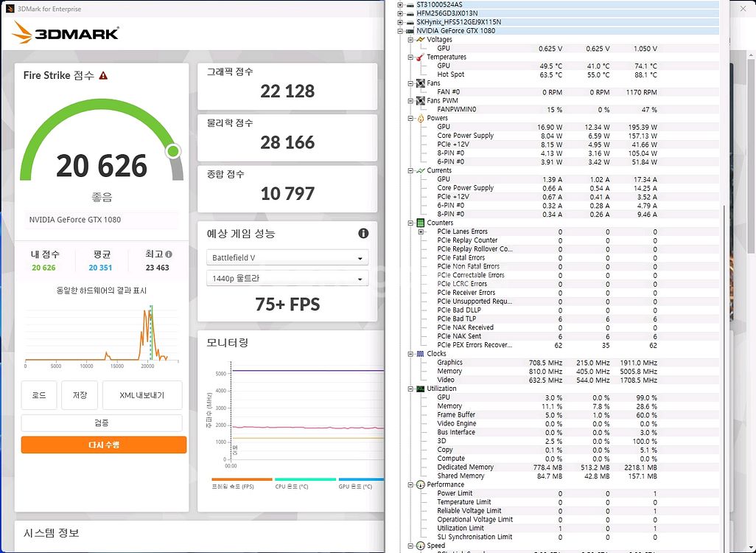This screenshot has height=553, width=756.
Task: Click the XML 내보내기 button
Action: 142,395
